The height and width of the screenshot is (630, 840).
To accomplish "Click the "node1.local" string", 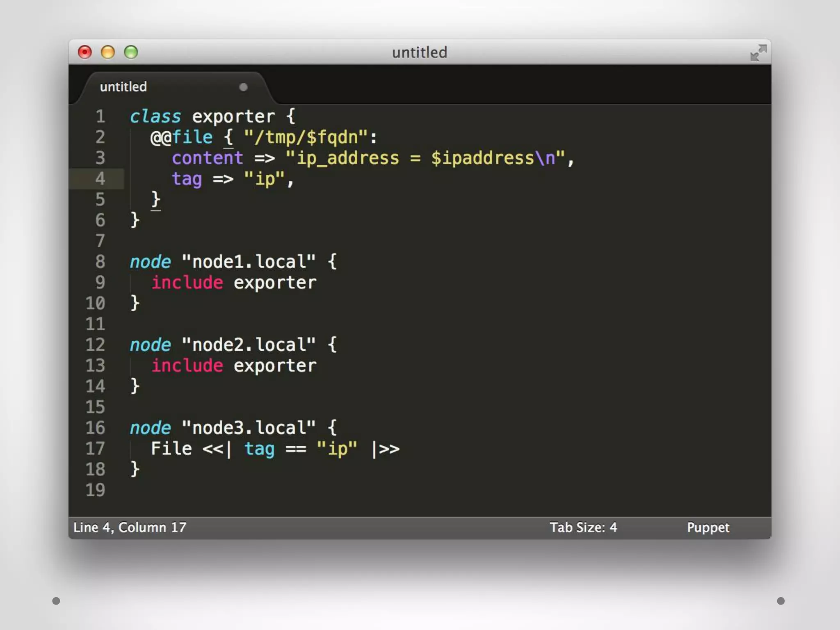I will (x=249, y=262).
